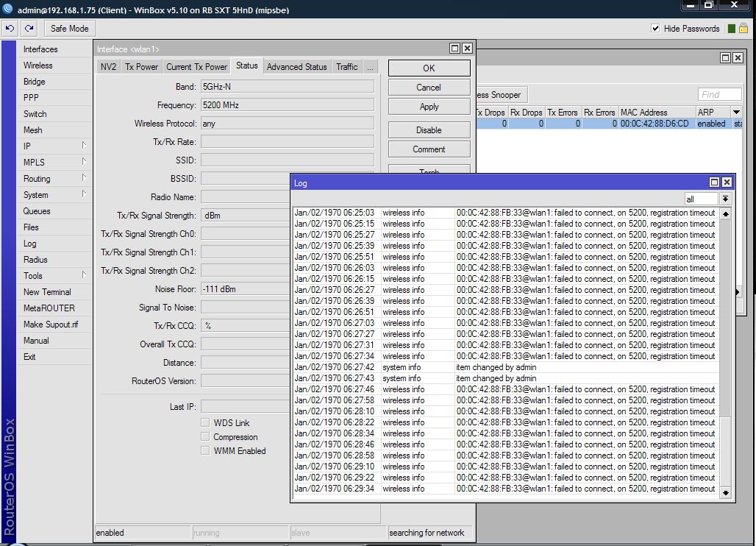Switch to the Traffic tab

pyautogui.click(x=347, y=67)
